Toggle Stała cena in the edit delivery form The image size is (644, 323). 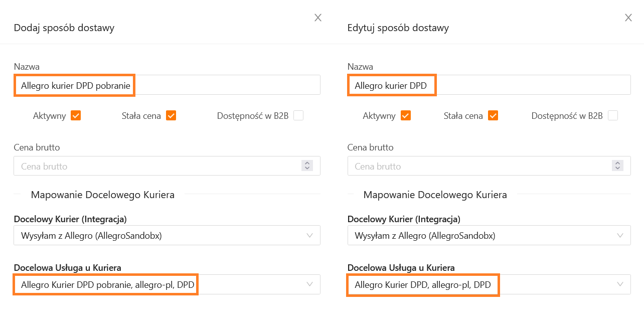click(x=493, y=116)
